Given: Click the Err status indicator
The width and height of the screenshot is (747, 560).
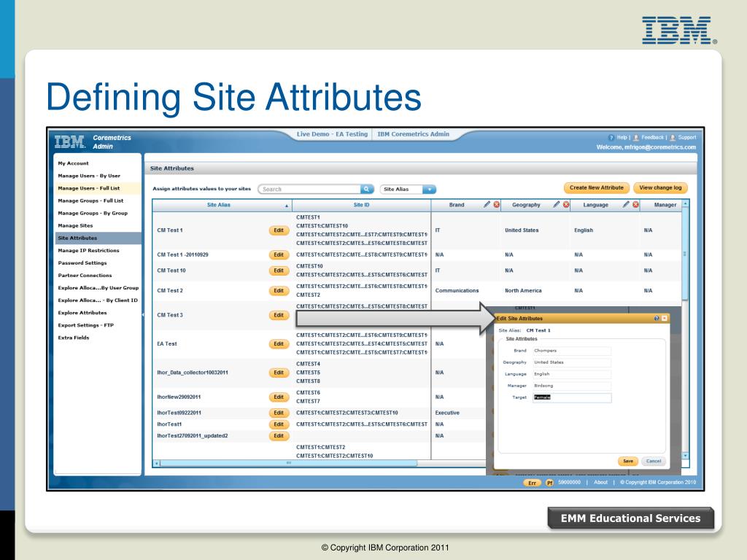Looking at the screenshot, I should 532,483.
